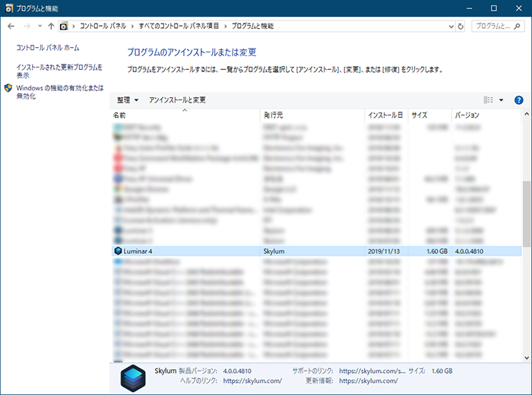Open インストールされた更新プログラムを表示 link
This screenshot has height=395, width=532.
[59, 71]
